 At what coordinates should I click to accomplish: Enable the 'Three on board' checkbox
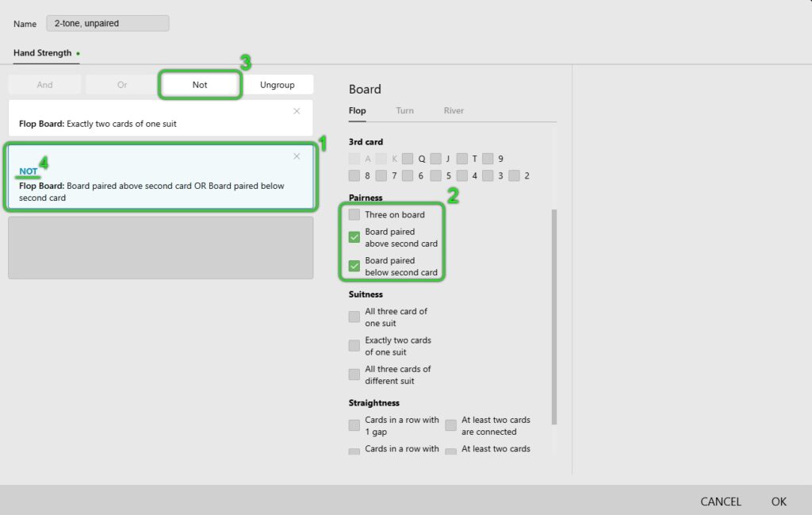click(x=354, y=215)
